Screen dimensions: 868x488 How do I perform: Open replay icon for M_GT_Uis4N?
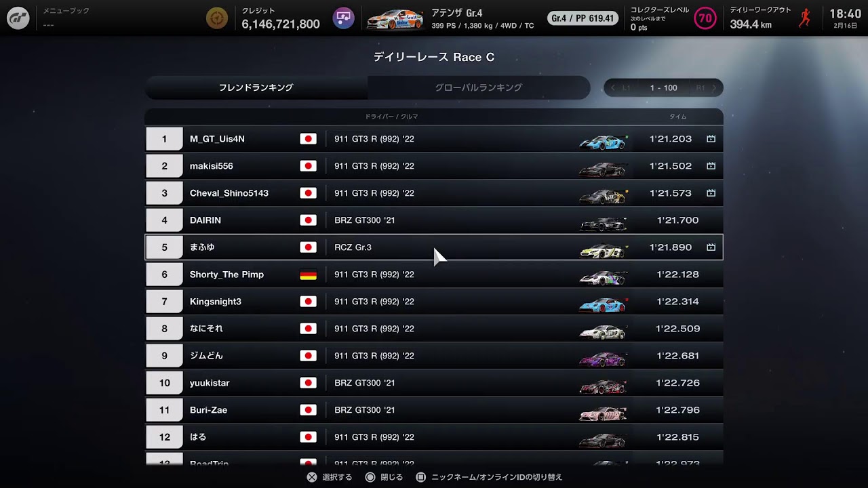click(711, 139)
